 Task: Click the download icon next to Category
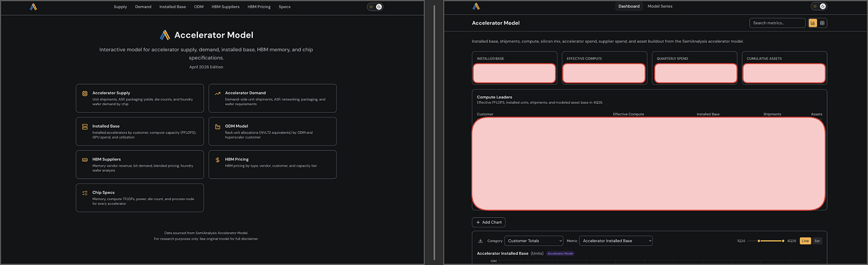(480, 241)
